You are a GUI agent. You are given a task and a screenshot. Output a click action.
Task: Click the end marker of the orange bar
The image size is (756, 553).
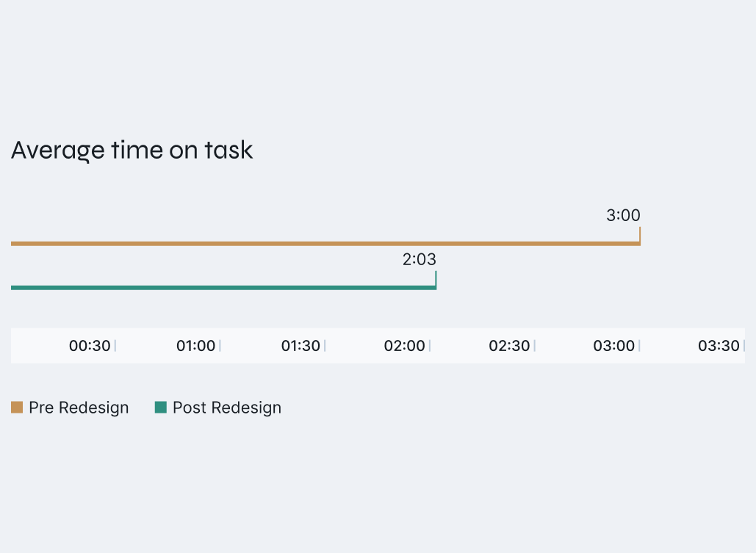[x=640, y=235]
